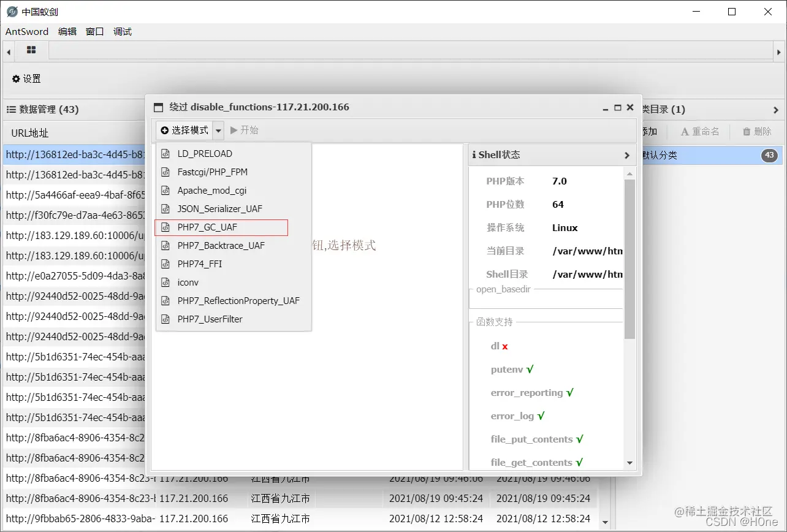Click the putenv function support entry

512,370
